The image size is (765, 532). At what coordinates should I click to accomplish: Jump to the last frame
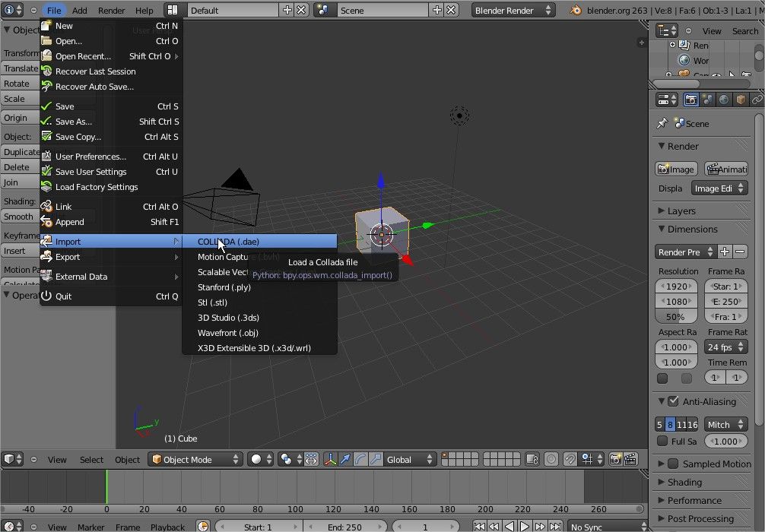555,527
